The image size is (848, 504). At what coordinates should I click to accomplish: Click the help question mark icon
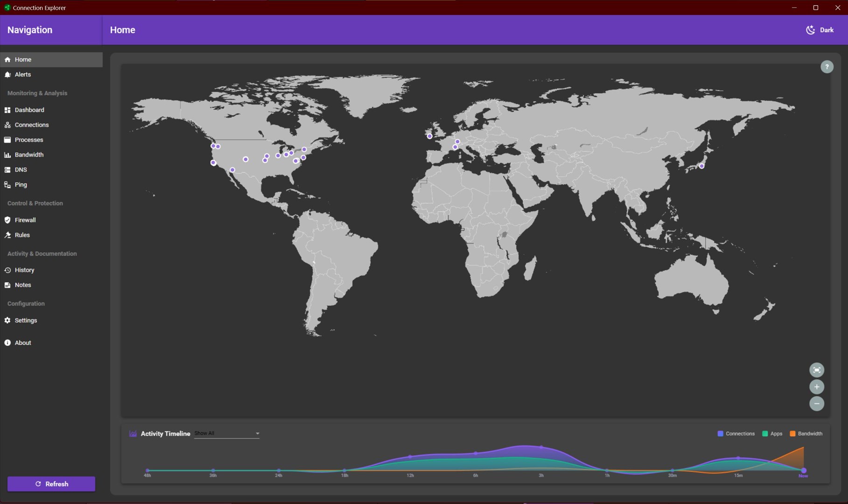(x=827, y=67)
